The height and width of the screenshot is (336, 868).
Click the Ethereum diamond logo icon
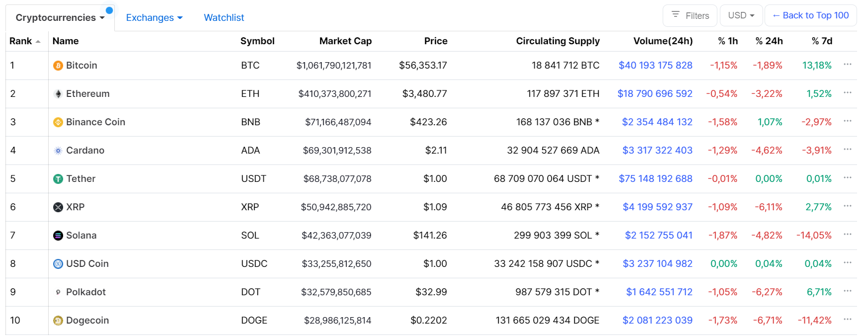[x=58, y=94]
